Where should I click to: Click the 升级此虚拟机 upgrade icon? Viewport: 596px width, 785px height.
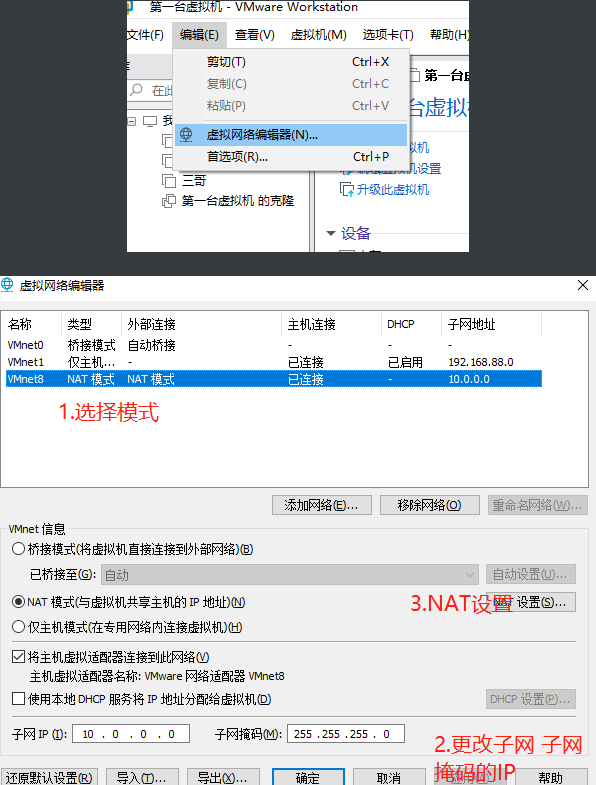click(347, 190)
